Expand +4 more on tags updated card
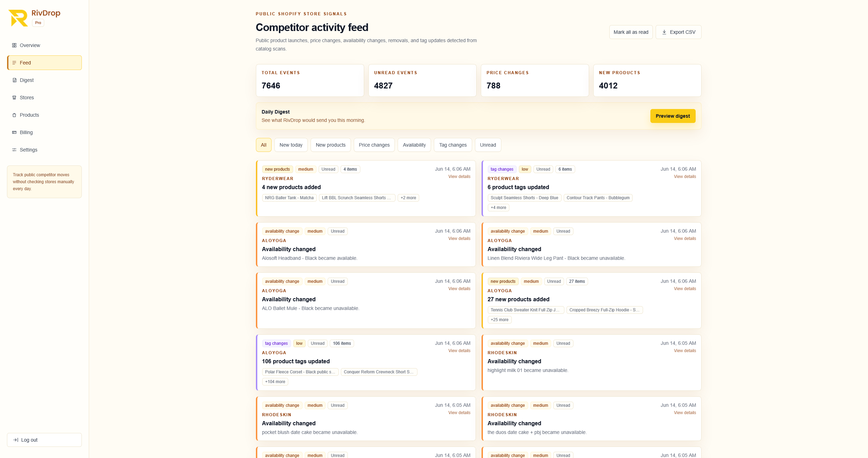The image size is (868, 458). point(498,208)
